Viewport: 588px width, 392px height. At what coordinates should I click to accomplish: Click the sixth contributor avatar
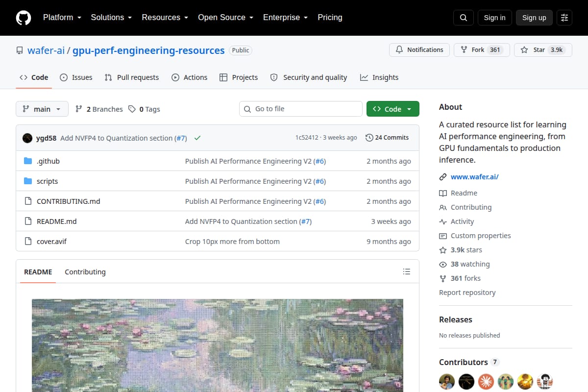pyautogui.click(x=545, y=381)
